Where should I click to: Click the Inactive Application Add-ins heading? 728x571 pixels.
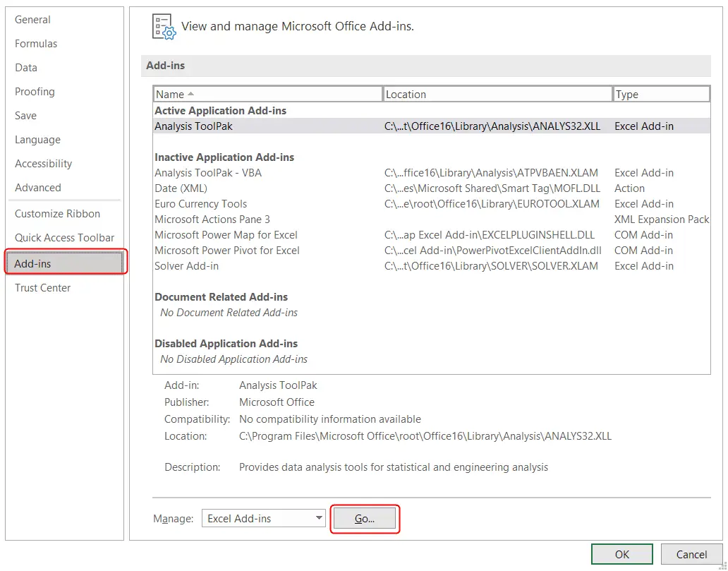(224, 157)
